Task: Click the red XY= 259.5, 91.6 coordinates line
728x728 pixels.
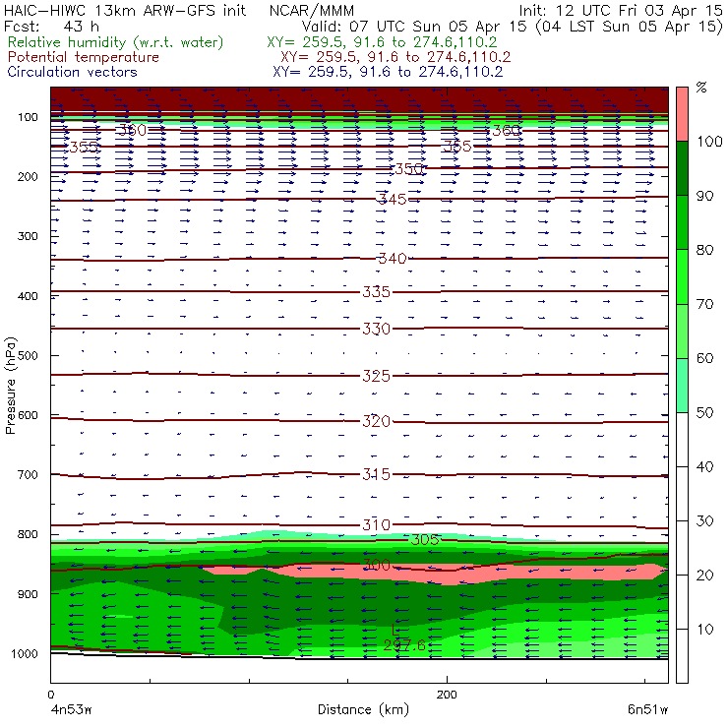Action: click(x=395, y=57)
